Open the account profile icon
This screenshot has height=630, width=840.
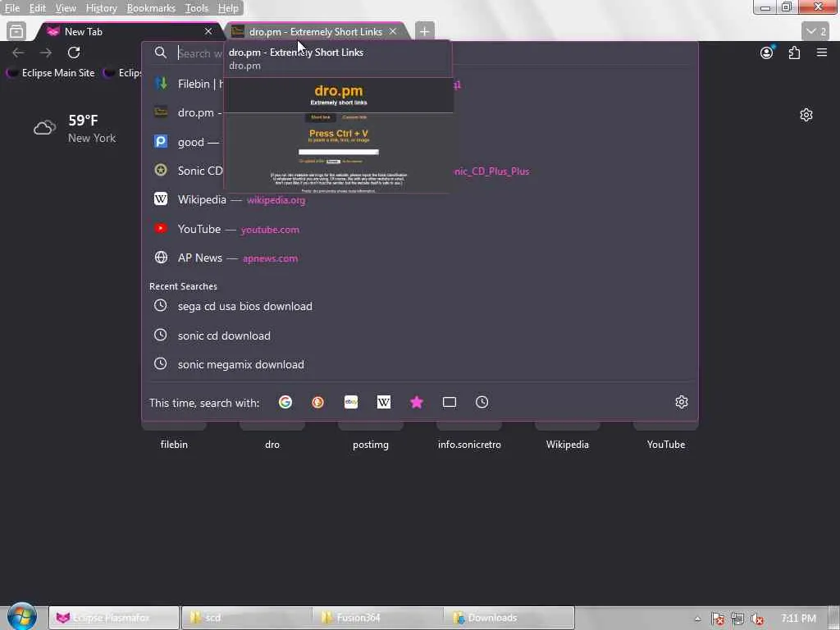(x=767, y=52)
